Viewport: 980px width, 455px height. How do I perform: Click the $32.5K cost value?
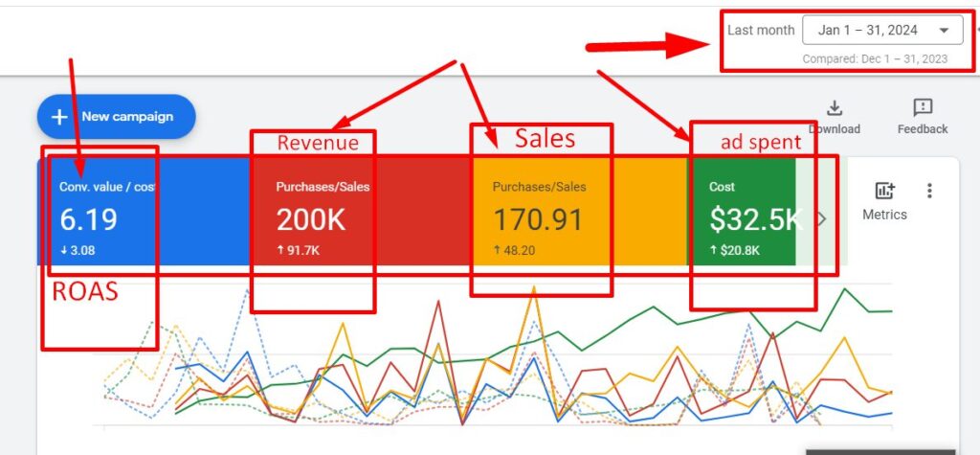[x=756, y=219]
